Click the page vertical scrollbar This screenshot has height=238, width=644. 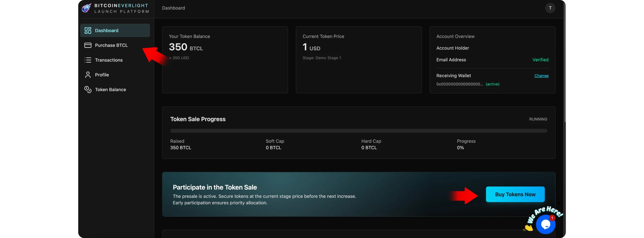click(566, 62)
